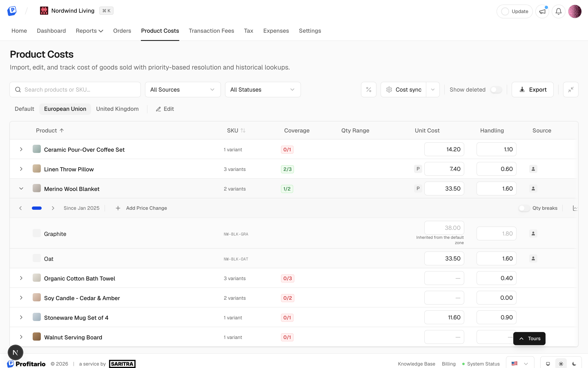Open Cost sync dropdown arrow
Viewport: 588px width, 368px height.
click(x=433, y=90)
